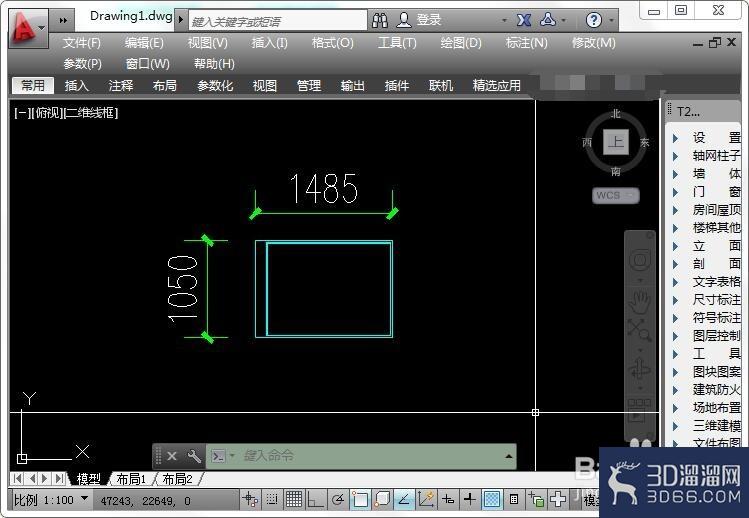Click the customize wrench icon in command line

tap(193, 456)
